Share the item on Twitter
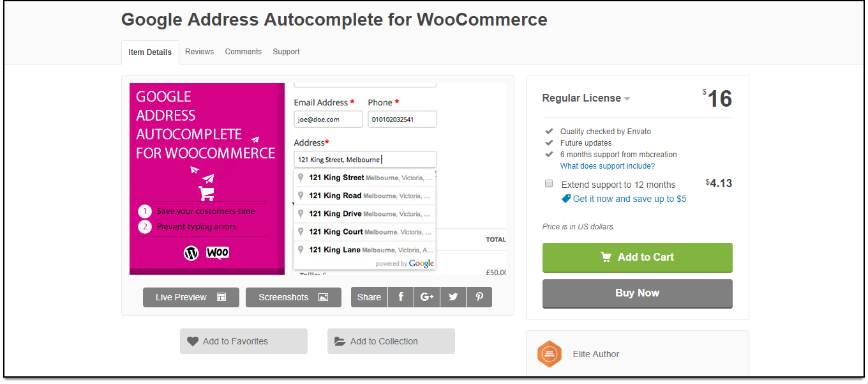This screenshot has width=868, height=384. pos(453,297)
